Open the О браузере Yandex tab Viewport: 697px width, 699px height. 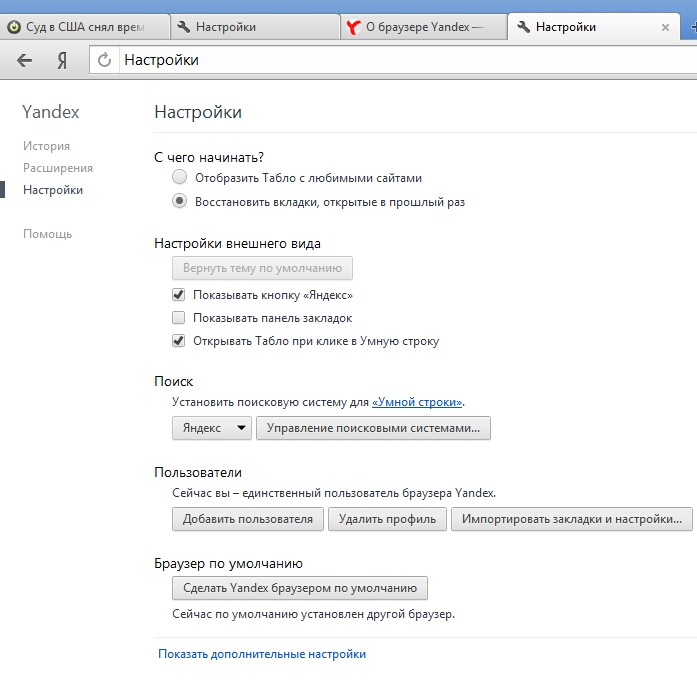(424, 27)
